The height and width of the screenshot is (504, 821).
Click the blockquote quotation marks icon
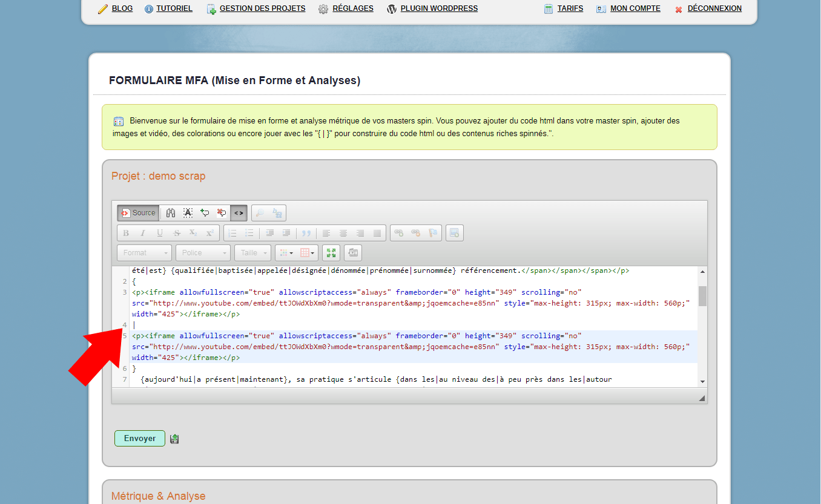pyautogui.click(x=306, y=233)
